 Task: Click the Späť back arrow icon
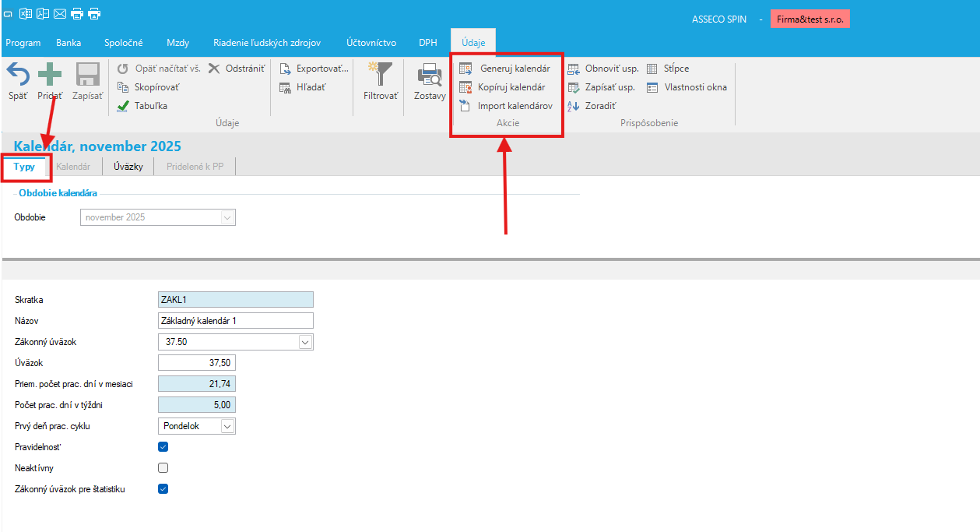(18, 76)
